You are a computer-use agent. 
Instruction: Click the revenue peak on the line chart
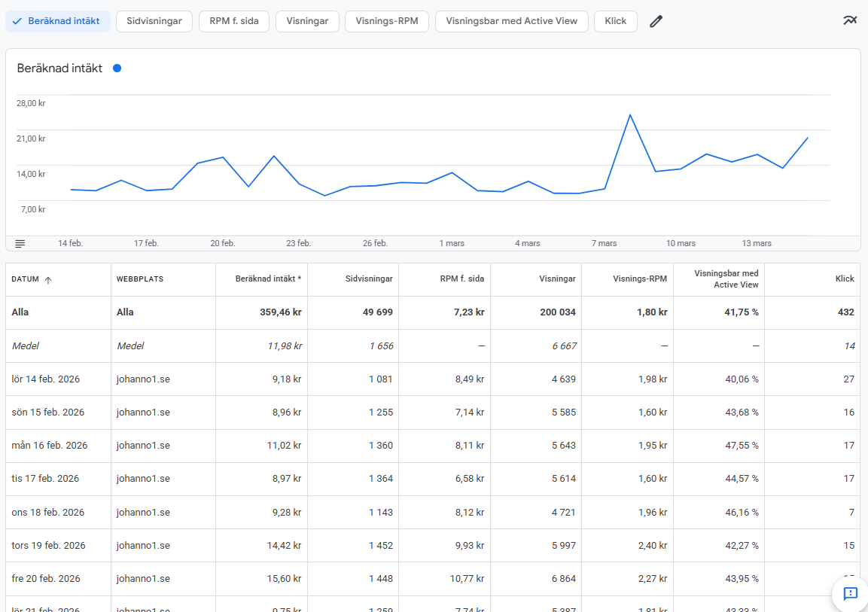(629, 114)
